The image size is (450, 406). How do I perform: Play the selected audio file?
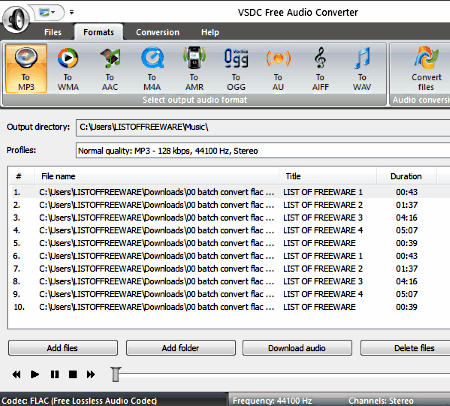point(35,375)
